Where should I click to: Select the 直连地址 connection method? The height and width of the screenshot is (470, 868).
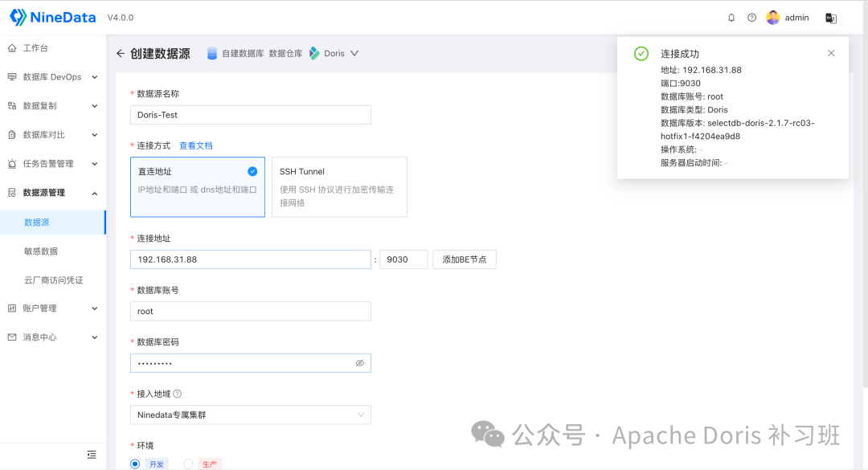[x=198, y=187]
